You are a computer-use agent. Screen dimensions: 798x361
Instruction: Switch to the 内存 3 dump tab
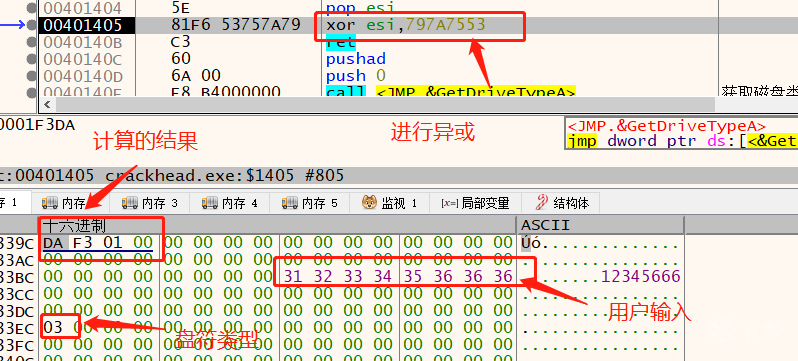point(150,203)
